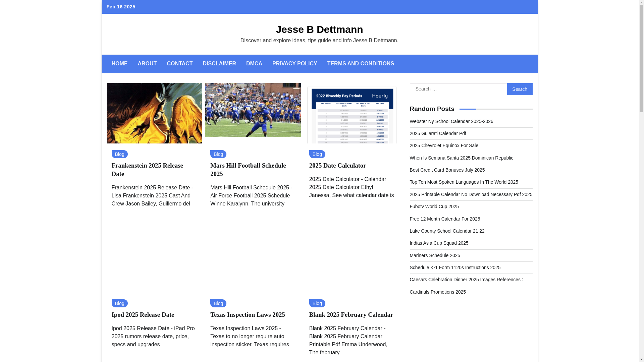Open Schedule K-1 Form 1120s Instructions 2025

[455, 267]
